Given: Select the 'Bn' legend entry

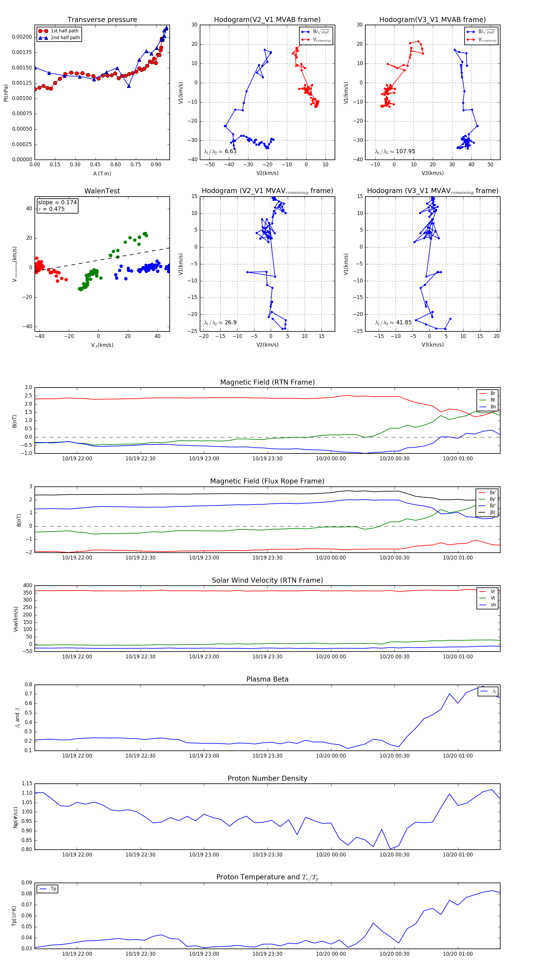Looking at the screenshot, I should click(x=487, y=407).
